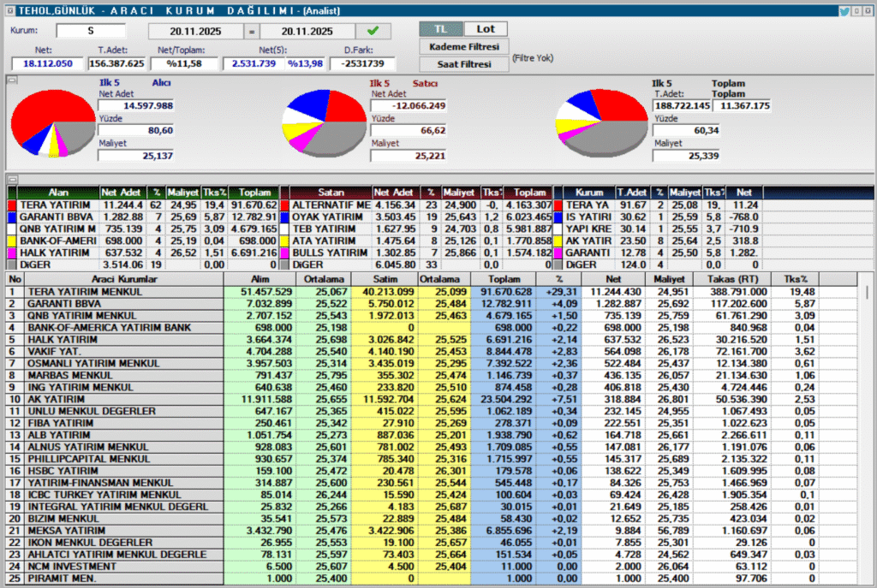The height and width of the screenshot is (588, 877).
Task: Click red swatch beside ALTERNATIF ME
Action: 284,205
